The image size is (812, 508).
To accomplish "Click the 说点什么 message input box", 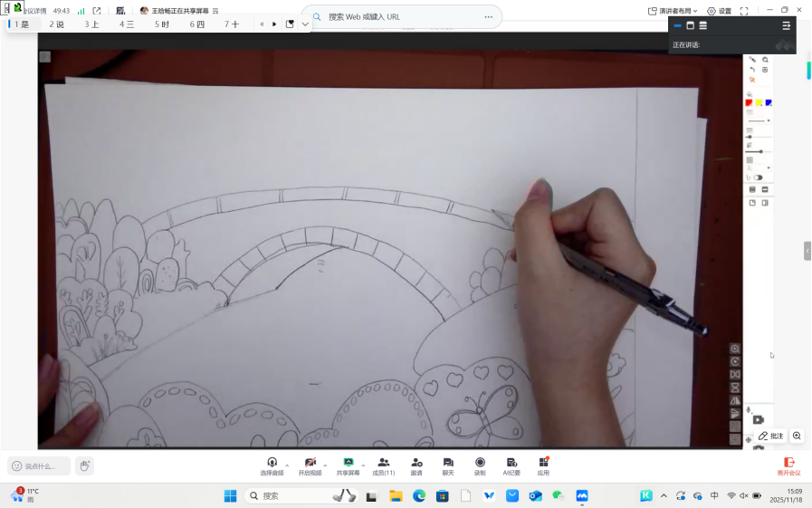I will pyautogui.click(x=39, y=466).
